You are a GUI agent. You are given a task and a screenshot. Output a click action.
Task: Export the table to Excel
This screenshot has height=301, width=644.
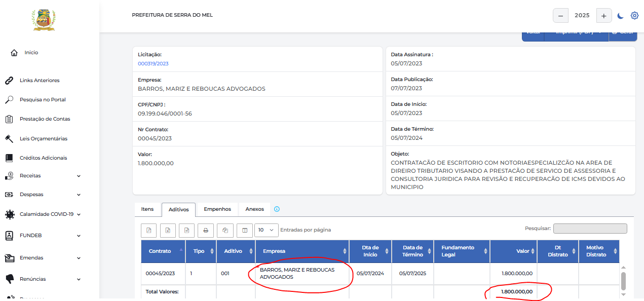tap(168, 230)
